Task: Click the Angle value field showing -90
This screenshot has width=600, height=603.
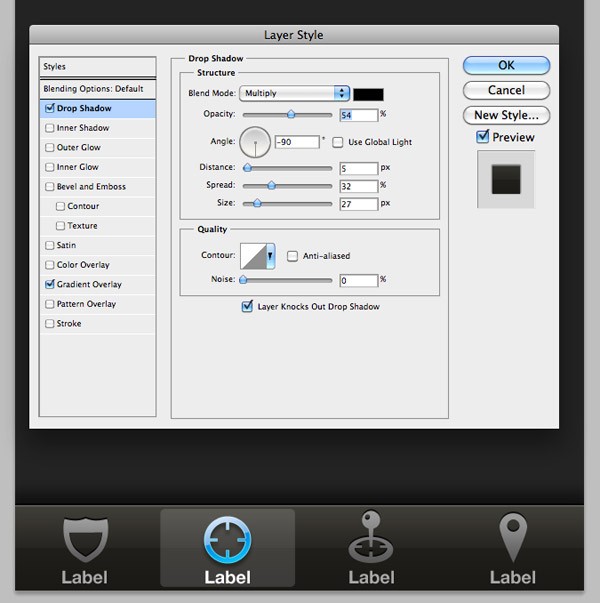Action: [297, 142]
